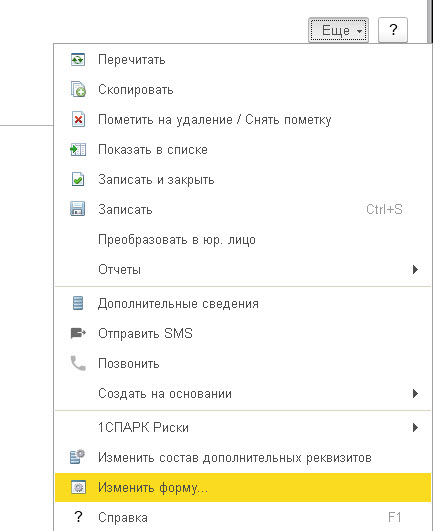Expand the Создать на основании submenu arrow
This screenshot has width=433, height=531.
(x=415, y=394)
